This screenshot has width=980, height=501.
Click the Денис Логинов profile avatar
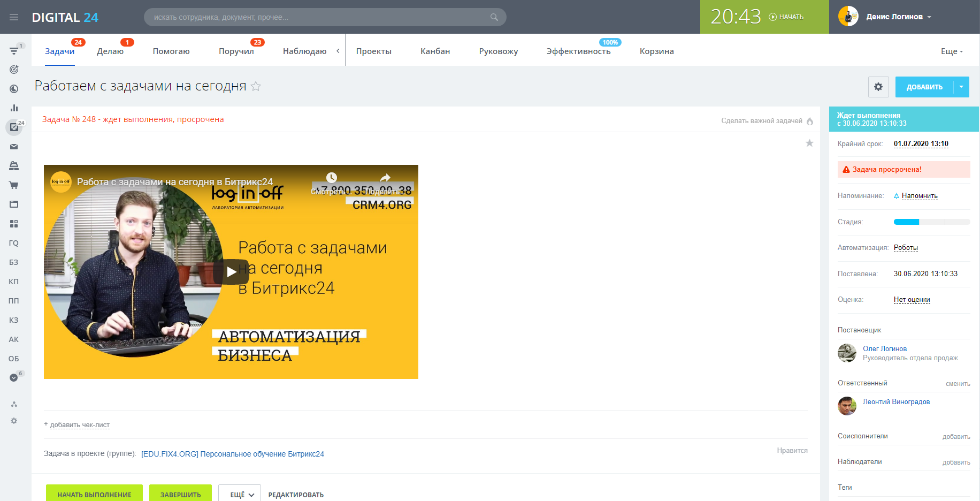(x=848, y=17)
